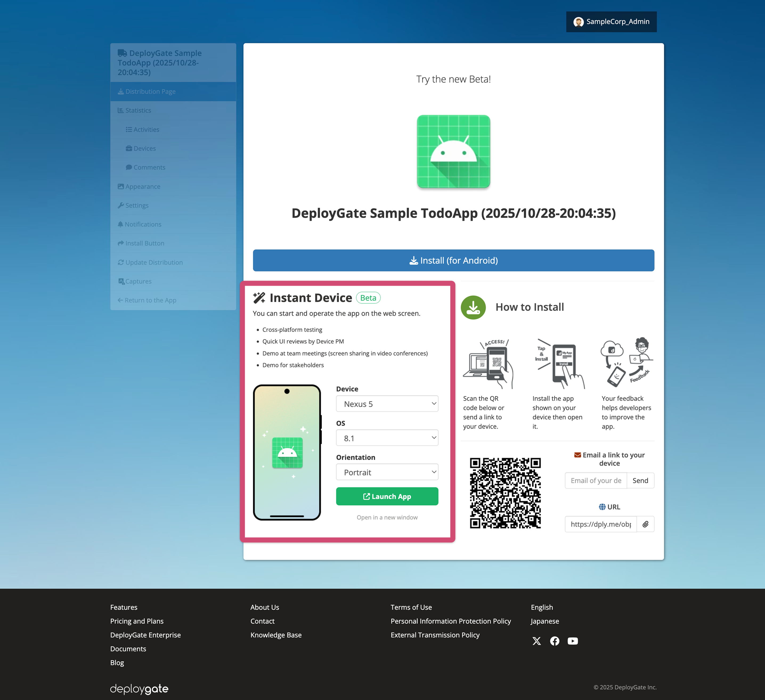Click the deploygate logo in the footer
The width and height of the screenshot is (765, 700).
point(139,689)
